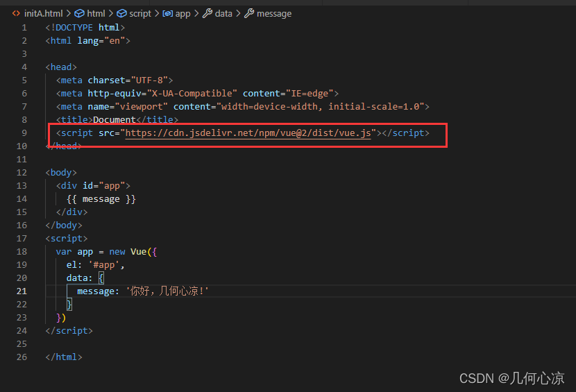
Task: Click the </div> closing tag
Action: (72, 212)
